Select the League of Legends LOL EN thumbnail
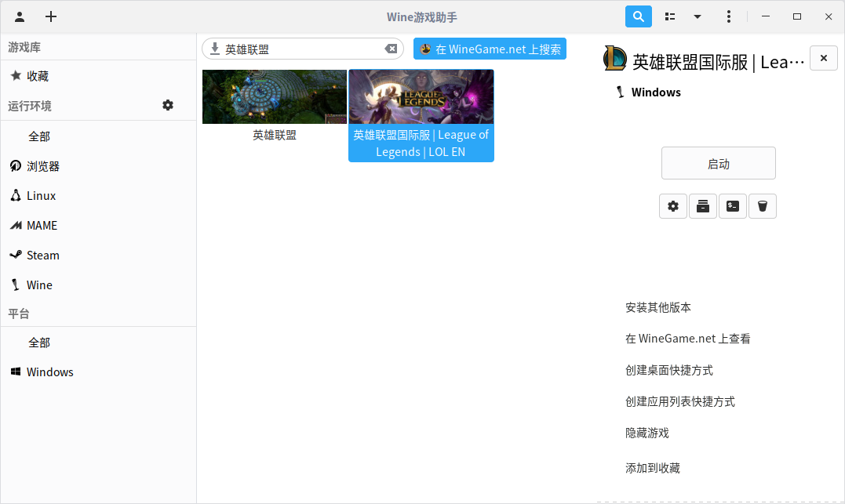The width and height of the screenshot is (845, 504). pos(421,97)
